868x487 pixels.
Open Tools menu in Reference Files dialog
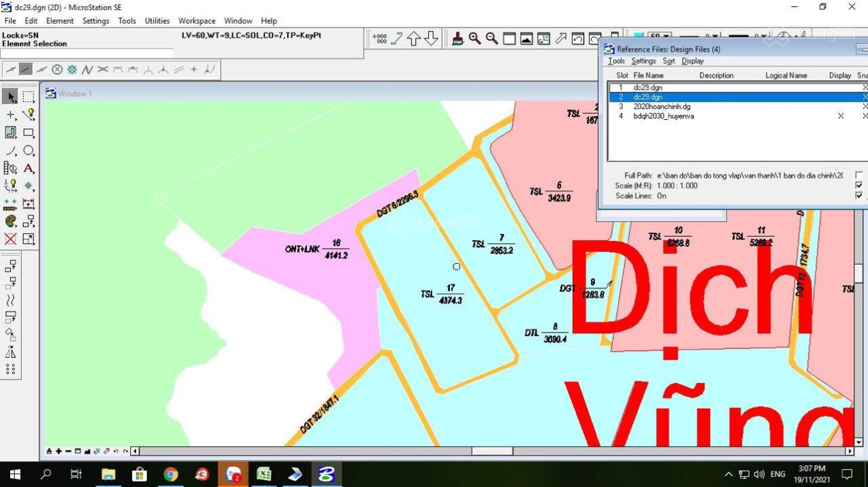point(616,61)
